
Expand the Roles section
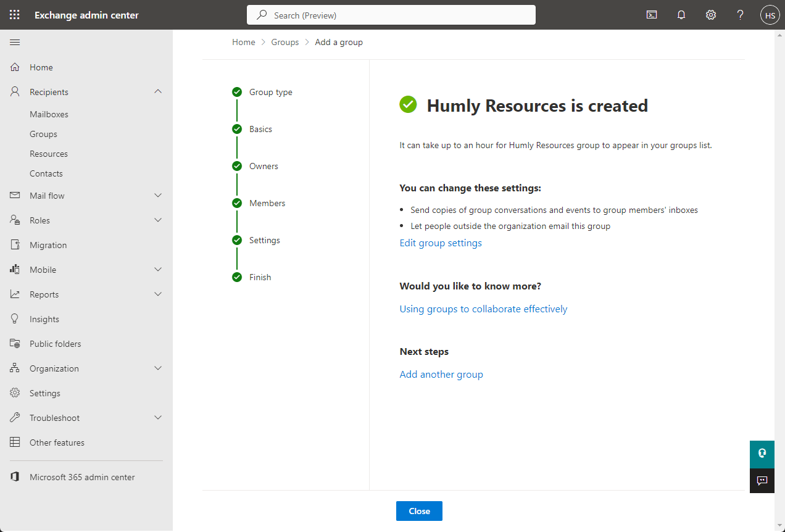click(158, 220)
